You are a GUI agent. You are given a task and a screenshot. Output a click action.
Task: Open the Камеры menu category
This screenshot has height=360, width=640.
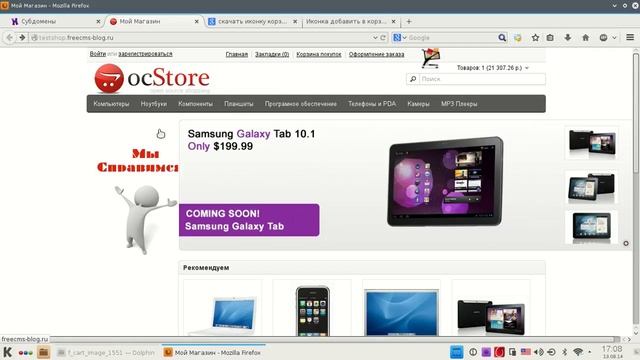pos(418,104)
